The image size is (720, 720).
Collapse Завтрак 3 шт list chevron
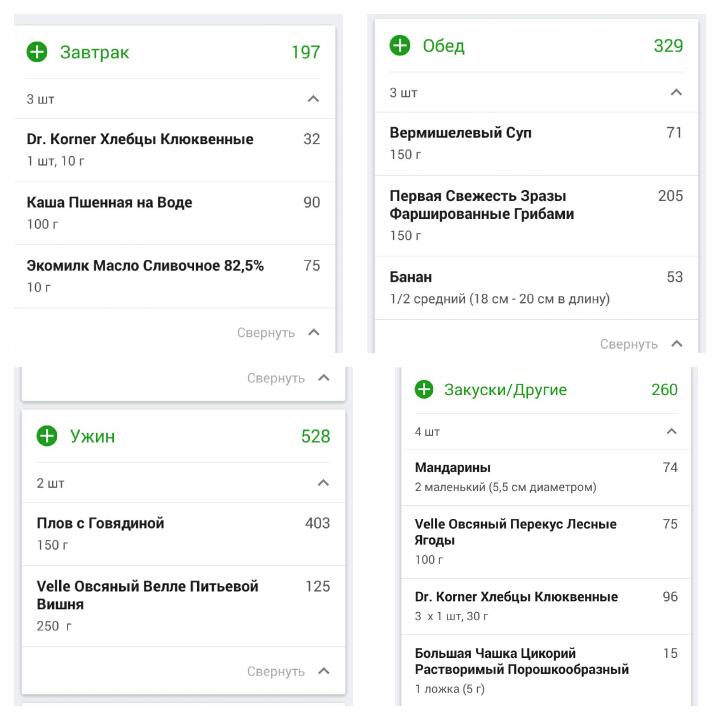(x=313, y=99)
